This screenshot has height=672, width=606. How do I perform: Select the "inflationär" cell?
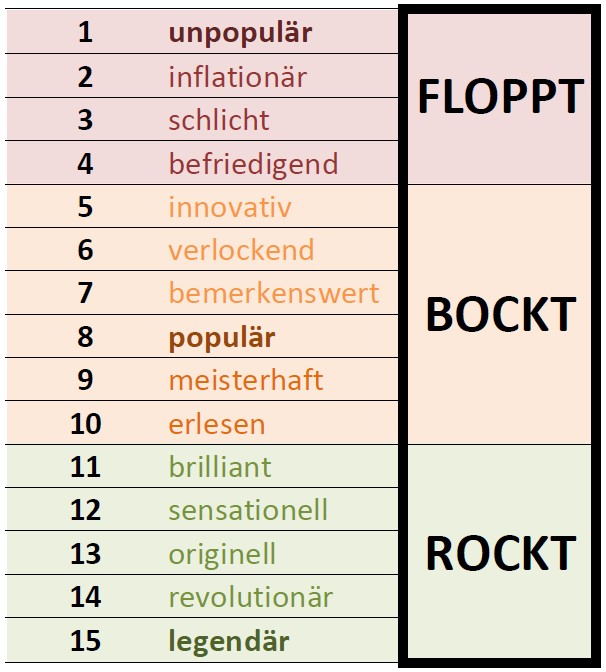(x=237, y=77)
